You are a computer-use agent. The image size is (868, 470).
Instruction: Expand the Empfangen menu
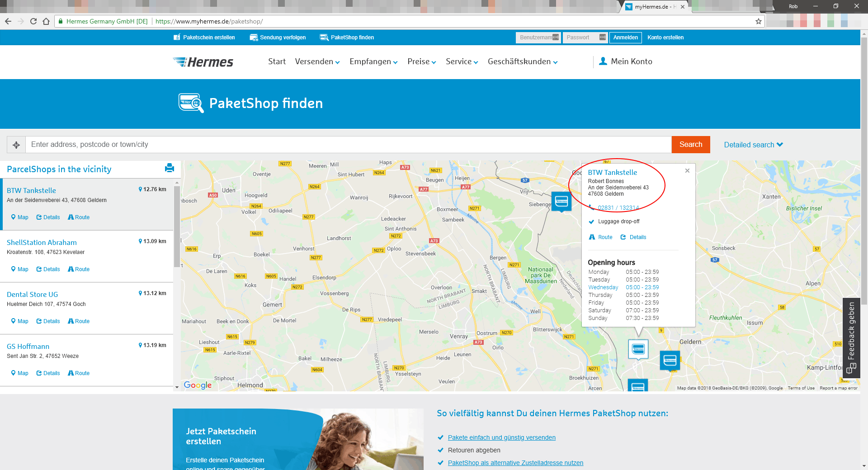373,61
